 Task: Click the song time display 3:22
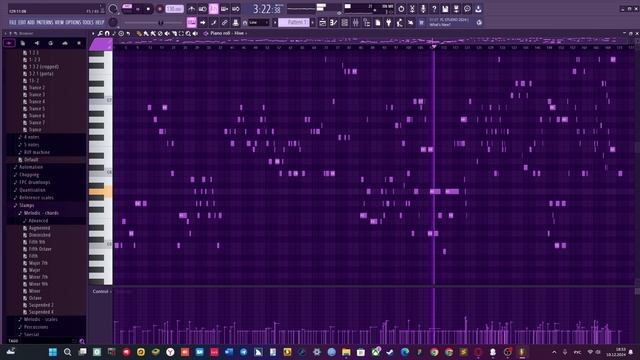point(267,9)
